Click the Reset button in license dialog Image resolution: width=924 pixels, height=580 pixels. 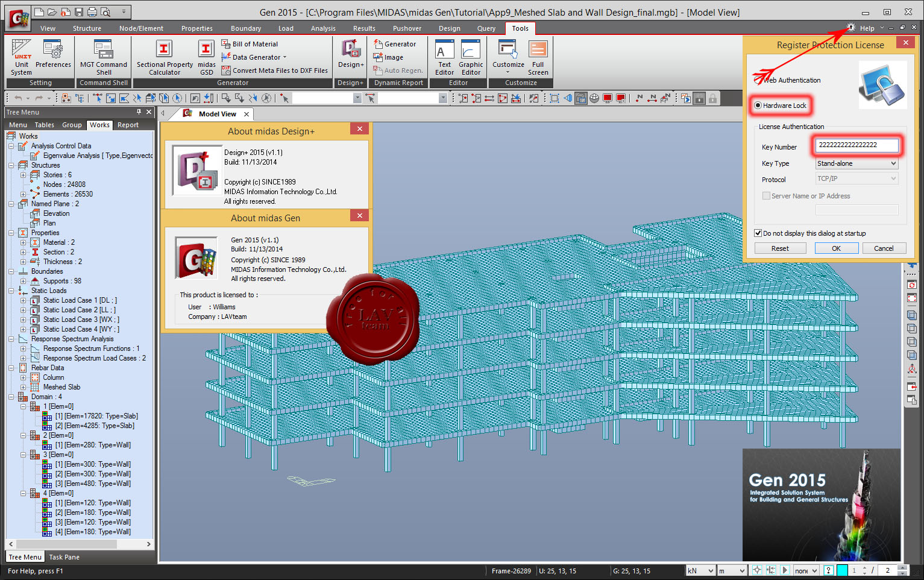(780, 248)
